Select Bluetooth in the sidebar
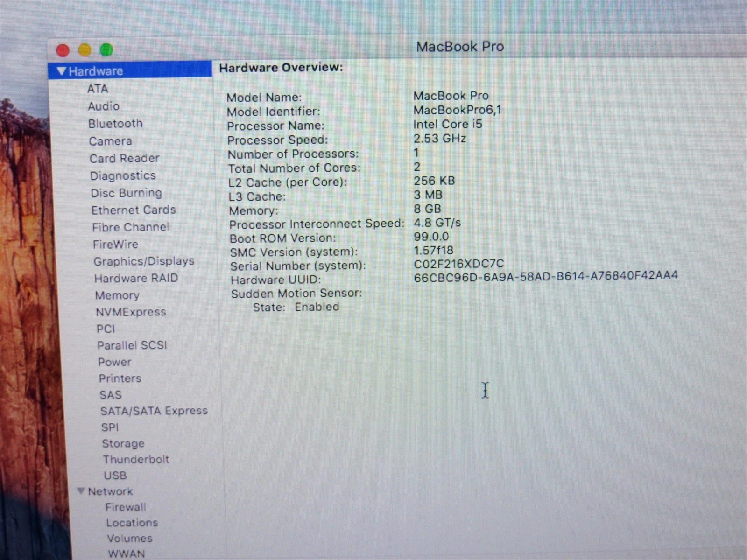Image resolution: width=747 pixels, height=560 pixels. [x=115, y=124]
